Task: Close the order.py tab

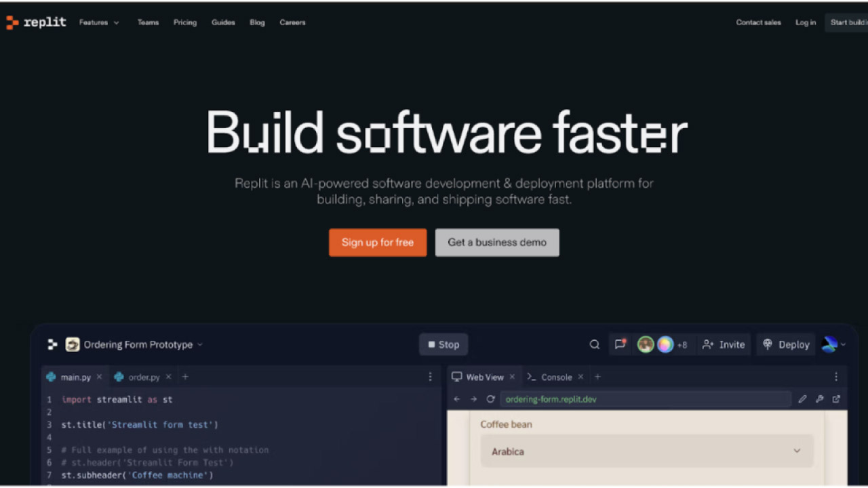Action: 168,377
